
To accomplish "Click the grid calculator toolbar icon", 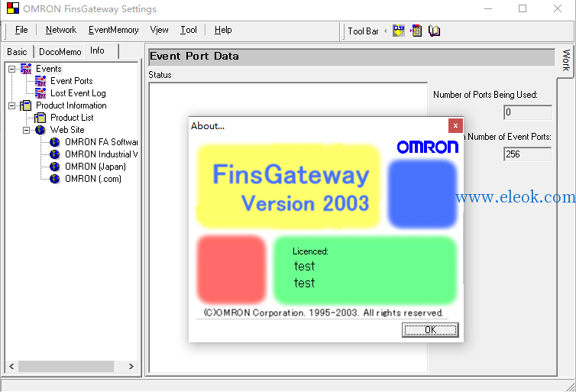I will pyautogui.click(x=416, y=31).
